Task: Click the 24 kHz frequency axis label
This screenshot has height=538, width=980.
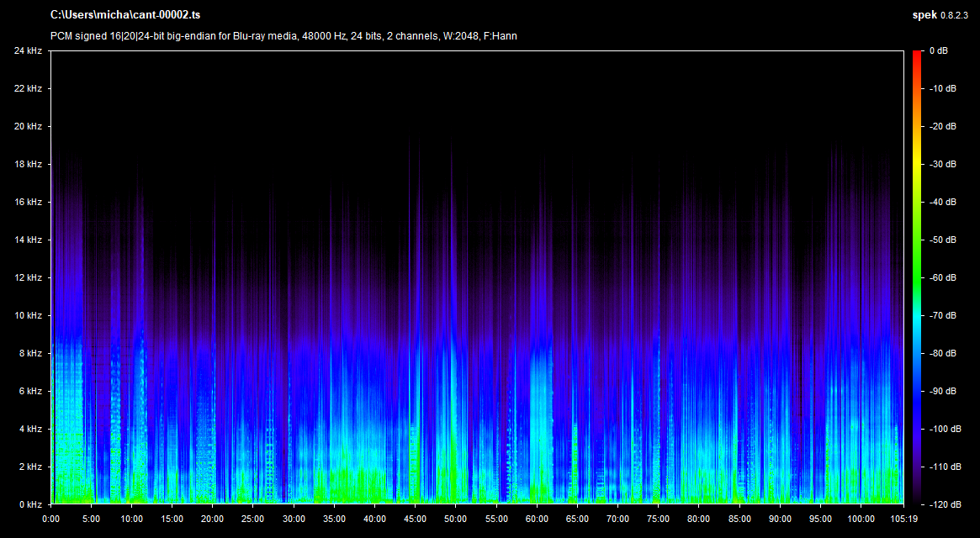Action: (x=28, y=51)
